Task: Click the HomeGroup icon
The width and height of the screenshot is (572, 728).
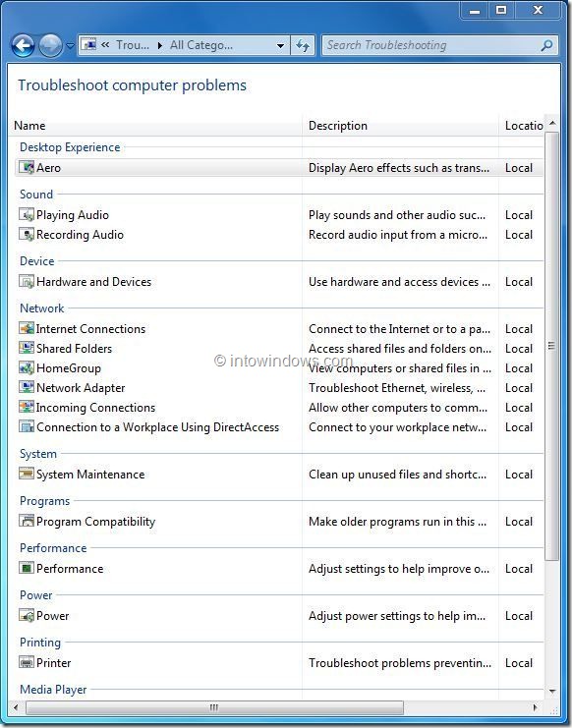Action: [27, 368]
